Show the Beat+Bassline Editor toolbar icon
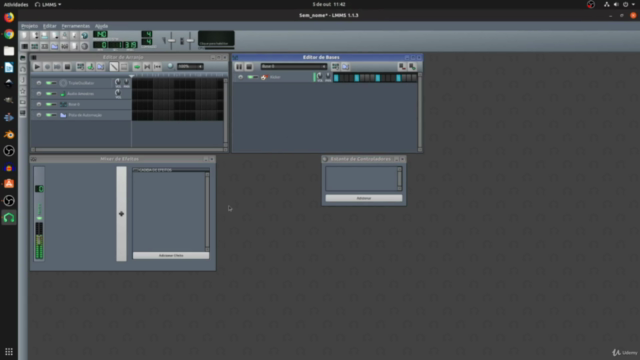 coord(34,46)
